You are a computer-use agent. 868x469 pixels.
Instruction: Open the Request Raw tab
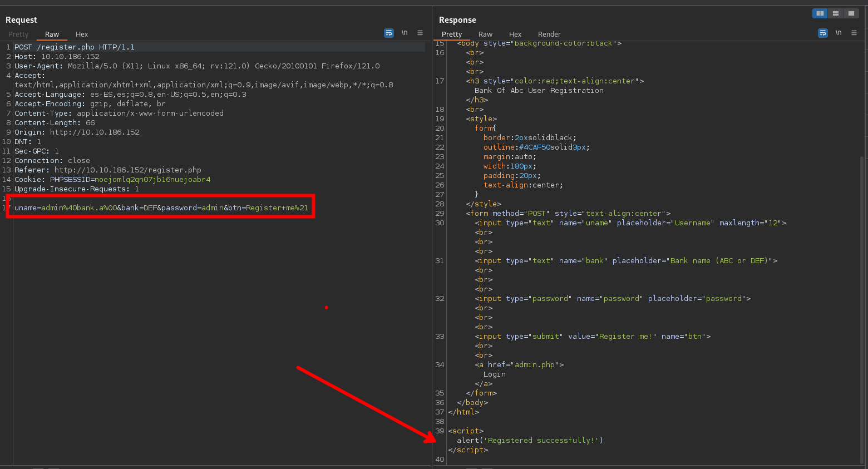coord(52,34)
